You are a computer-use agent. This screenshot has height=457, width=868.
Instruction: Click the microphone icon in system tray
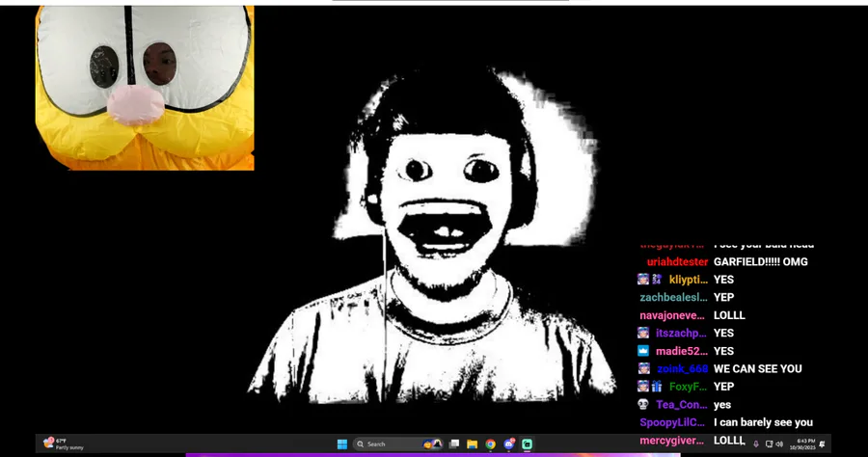pos(756,444)
